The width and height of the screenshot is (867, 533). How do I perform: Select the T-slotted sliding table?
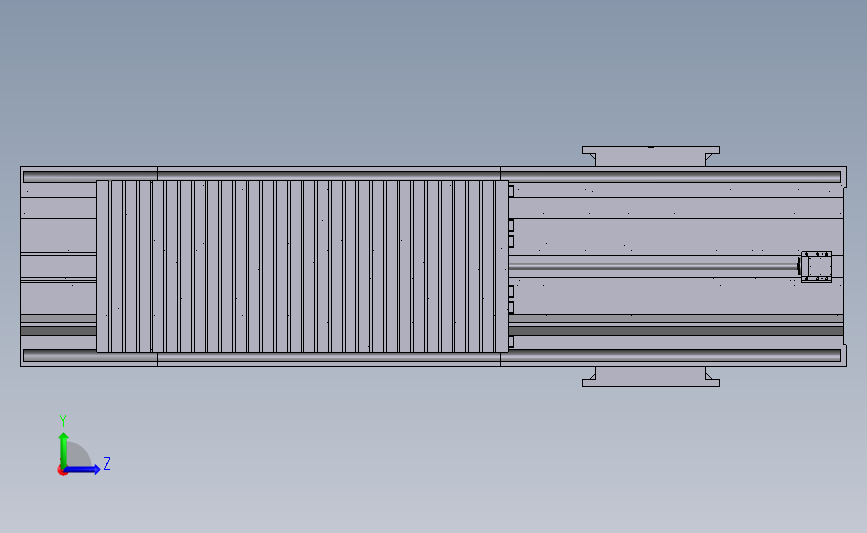click(x=302, y=266)
